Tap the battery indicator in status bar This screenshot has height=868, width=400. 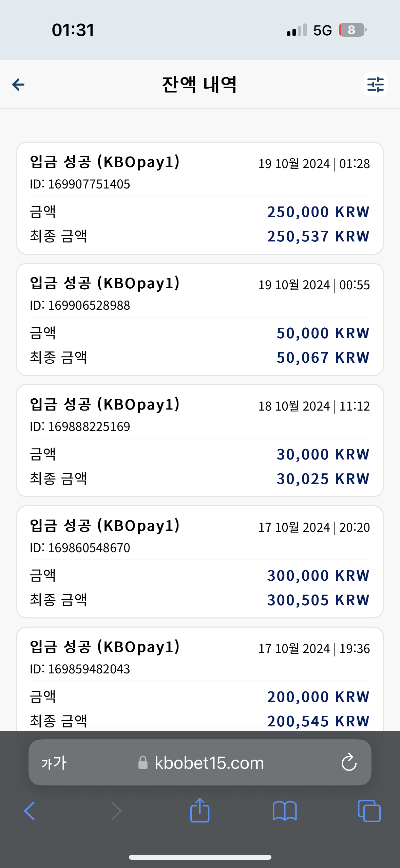pos(353,30)
